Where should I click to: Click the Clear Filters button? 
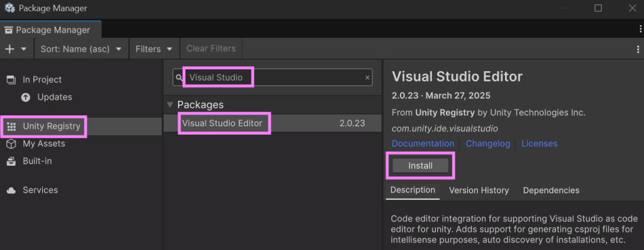(x=211, y=48)
